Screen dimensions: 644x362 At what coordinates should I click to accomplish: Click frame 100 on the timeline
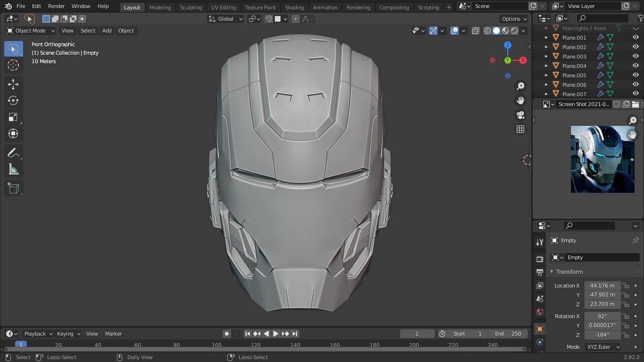[216, 345]
